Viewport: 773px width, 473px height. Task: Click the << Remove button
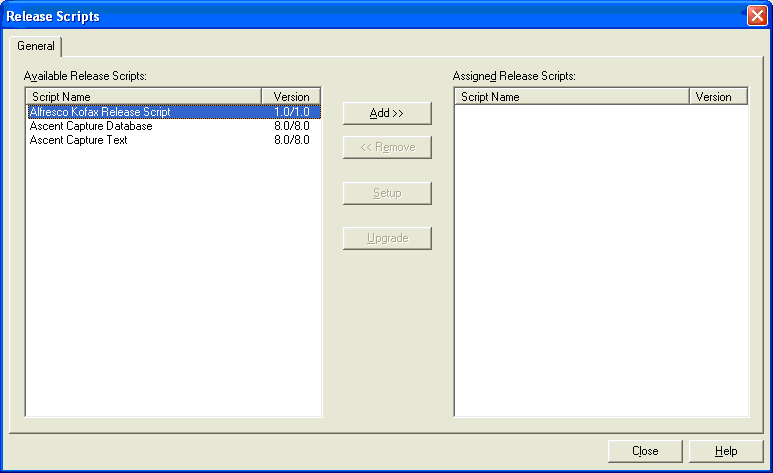pyautogui.click(x=387, y=148)
